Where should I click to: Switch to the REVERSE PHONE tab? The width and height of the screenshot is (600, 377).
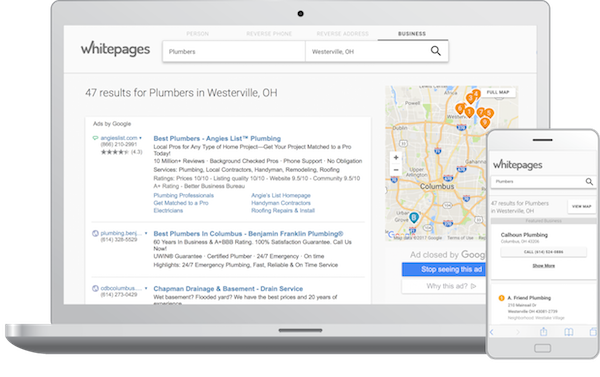(269, 34)
